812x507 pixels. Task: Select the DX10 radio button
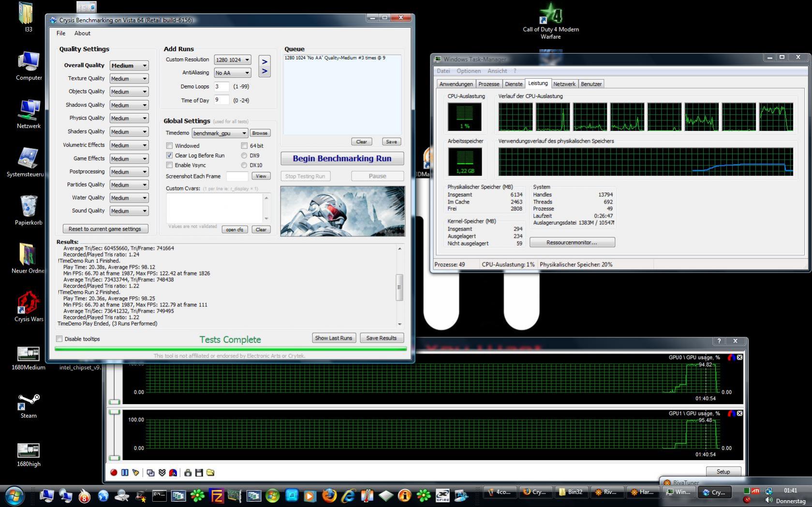[x=244, y=165]
